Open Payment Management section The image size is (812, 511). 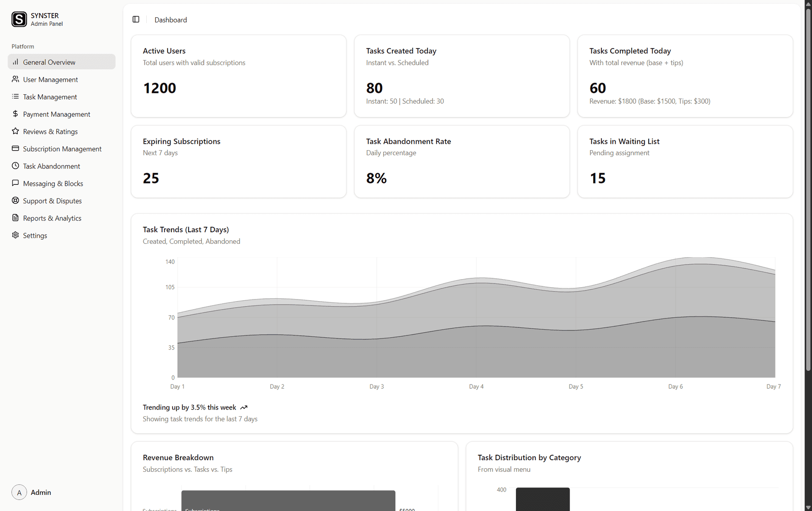[61, 114]
